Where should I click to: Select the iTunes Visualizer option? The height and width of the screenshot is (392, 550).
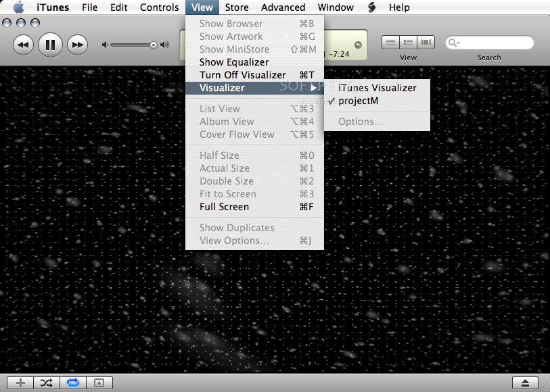[x=379, y=88]
